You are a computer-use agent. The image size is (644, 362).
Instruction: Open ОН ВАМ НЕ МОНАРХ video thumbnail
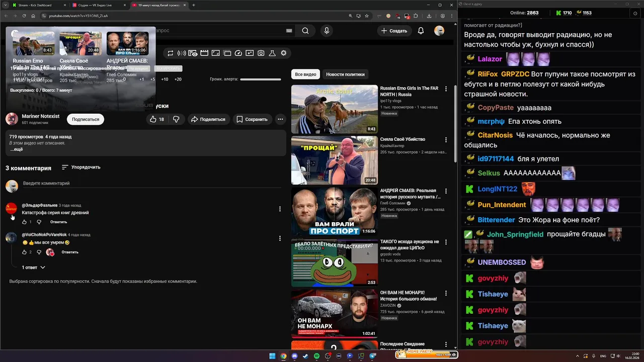(x=334, y=313)
